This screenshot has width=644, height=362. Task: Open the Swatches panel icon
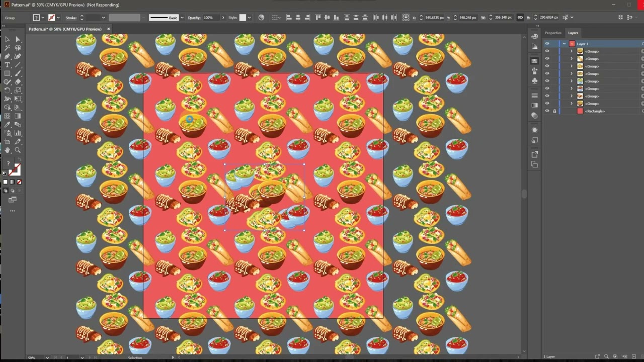(x=535, y=60)
